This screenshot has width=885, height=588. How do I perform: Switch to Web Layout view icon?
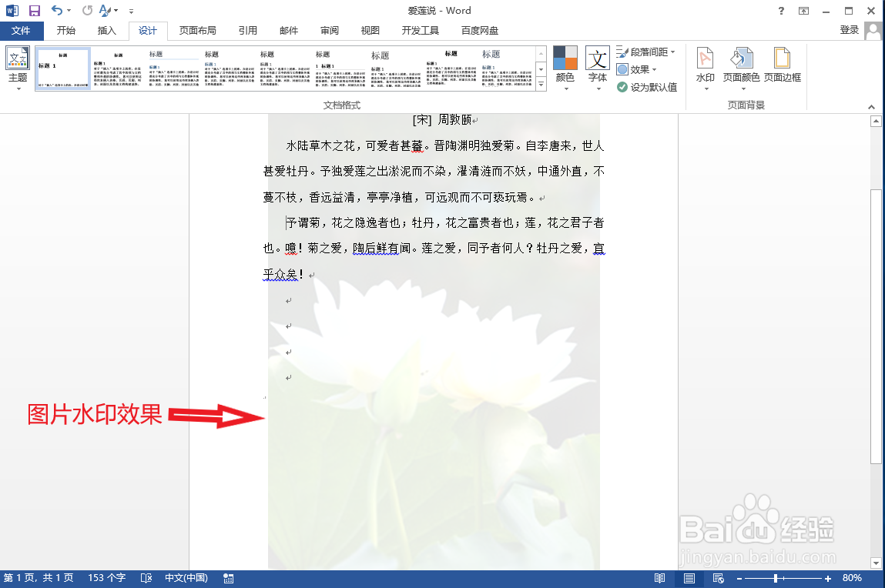click(x=719, y=578)
